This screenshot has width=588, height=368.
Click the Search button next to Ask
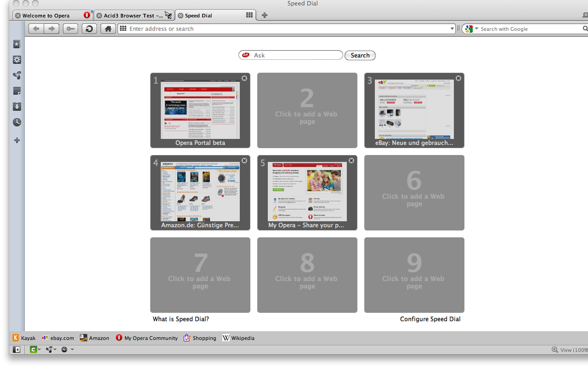(360, 55)
